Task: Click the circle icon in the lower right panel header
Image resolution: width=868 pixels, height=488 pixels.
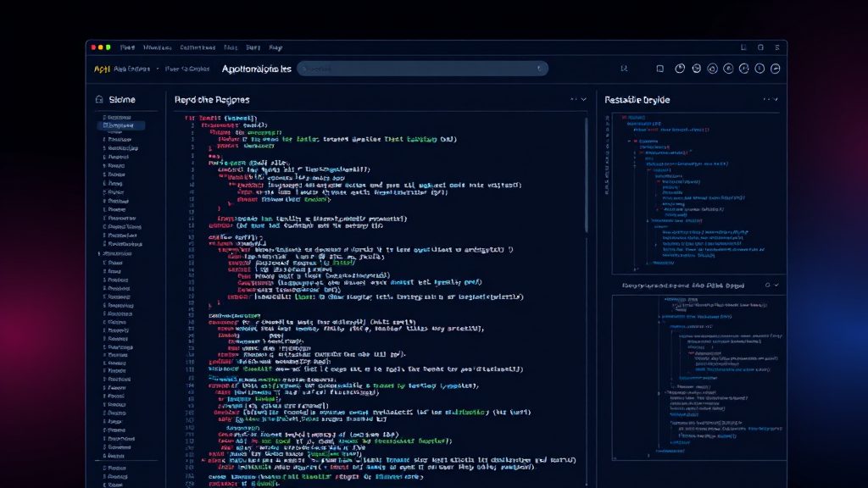Action: tap(767, 286)
